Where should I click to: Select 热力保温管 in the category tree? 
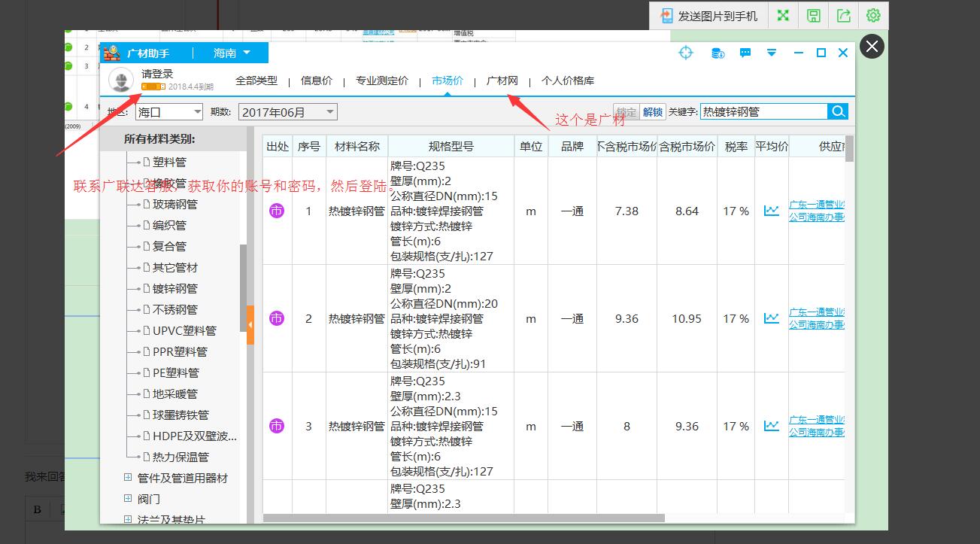click(181, 457)
